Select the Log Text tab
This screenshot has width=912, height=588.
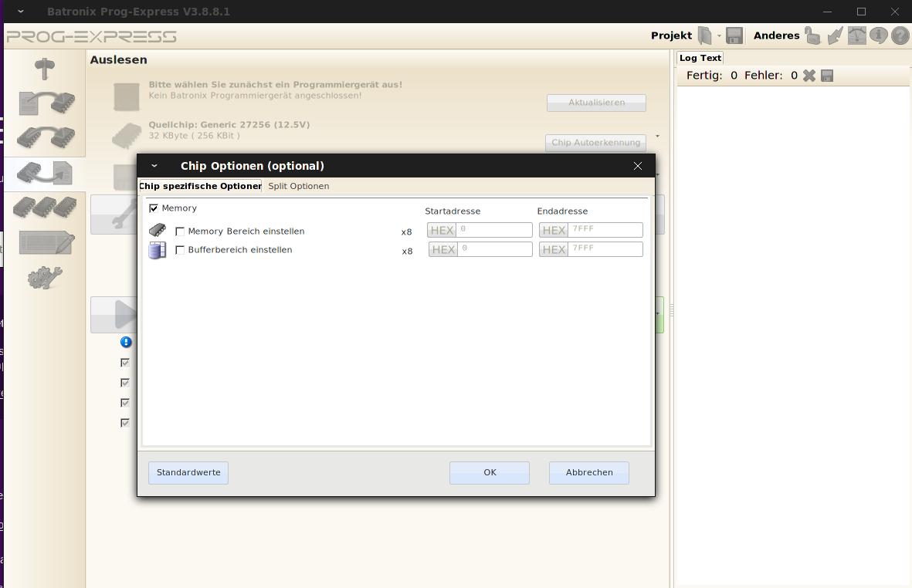tap(700, 58)
